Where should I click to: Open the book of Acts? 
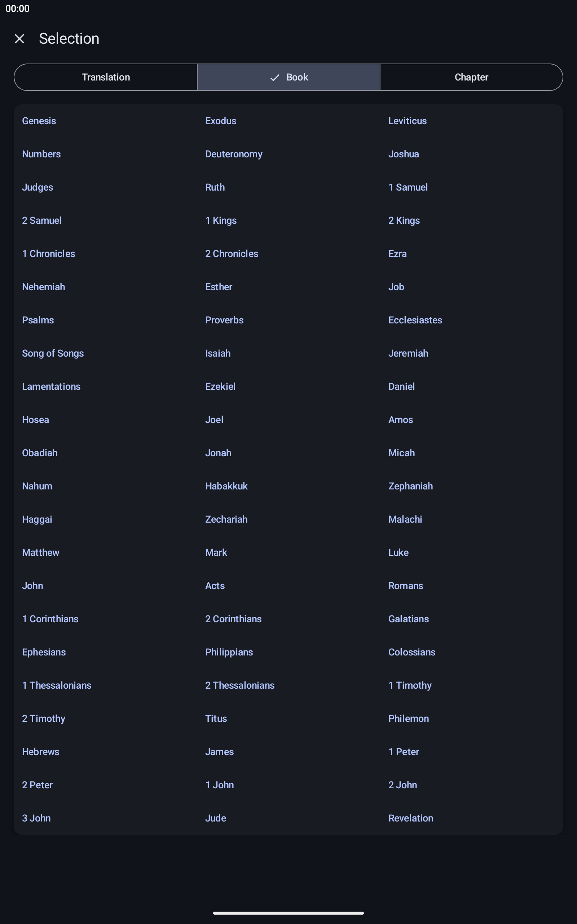[215, 586]
